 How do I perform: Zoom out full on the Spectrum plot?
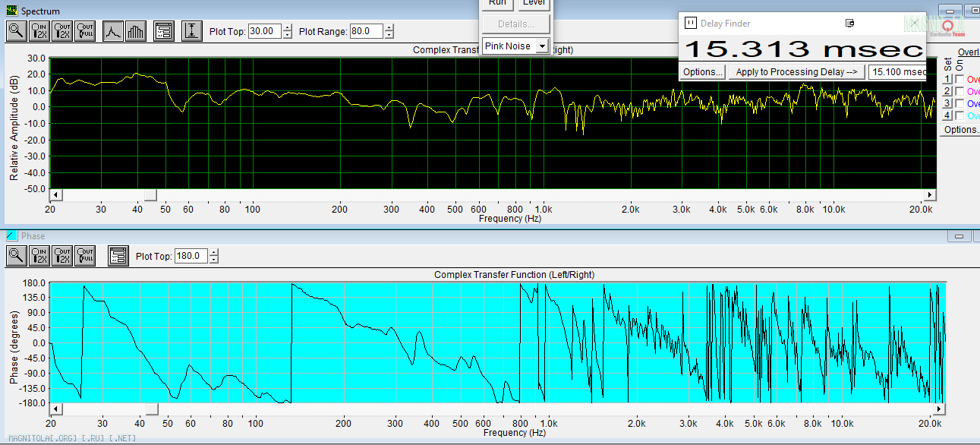(86, 31)
